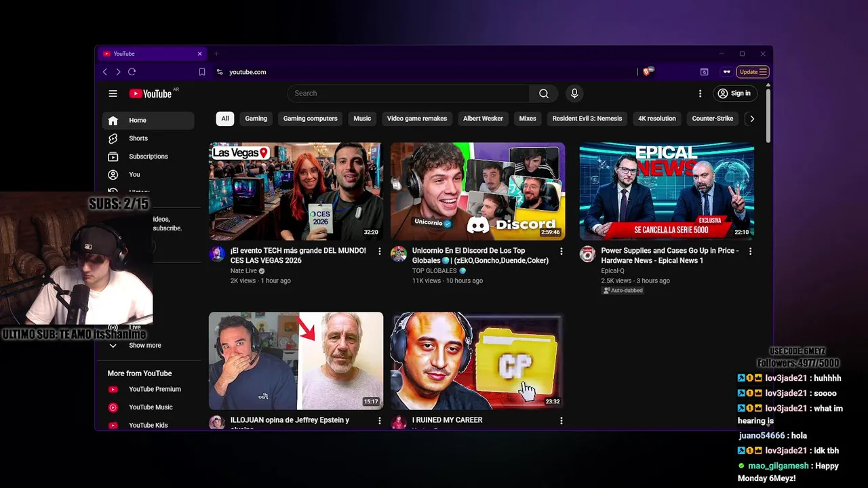Select the Albert Wesker chip
Viewport: 868px width, 488px height.
click(483, 119)
